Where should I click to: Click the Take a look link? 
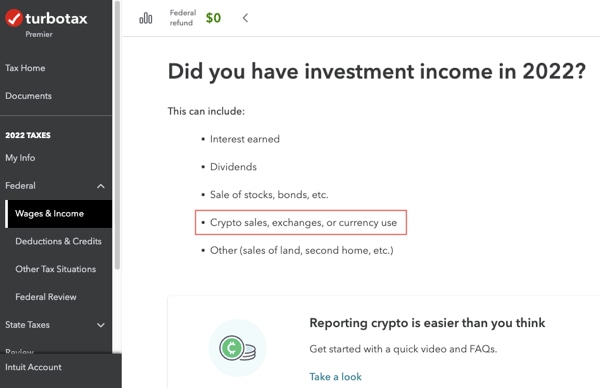click(335, 377)
